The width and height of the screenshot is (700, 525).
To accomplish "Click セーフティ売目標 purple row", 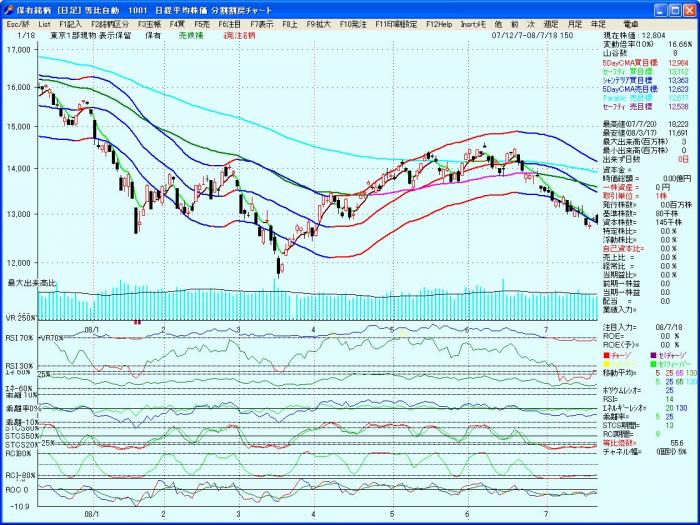I will (646, 107).
